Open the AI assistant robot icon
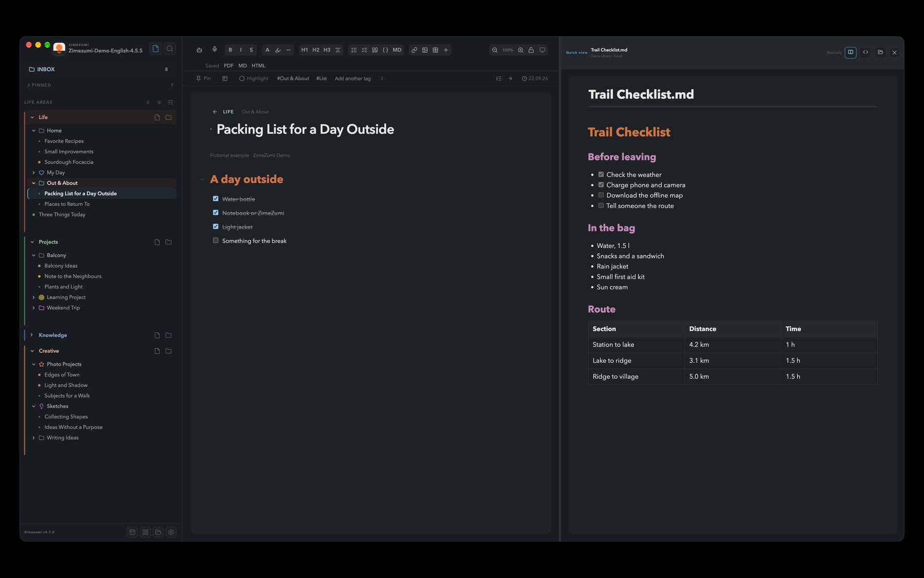 (x=199, y=50)
